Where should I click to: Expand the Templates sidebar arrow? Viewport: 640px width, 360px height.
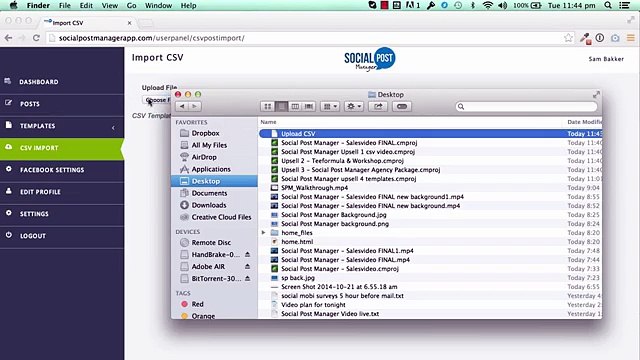[x=113, y=128]
